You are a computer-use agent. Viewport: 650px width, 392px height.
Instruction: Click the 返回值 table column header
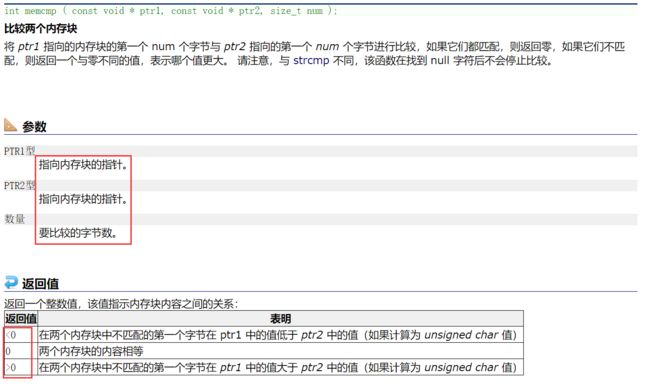point(21,319)
